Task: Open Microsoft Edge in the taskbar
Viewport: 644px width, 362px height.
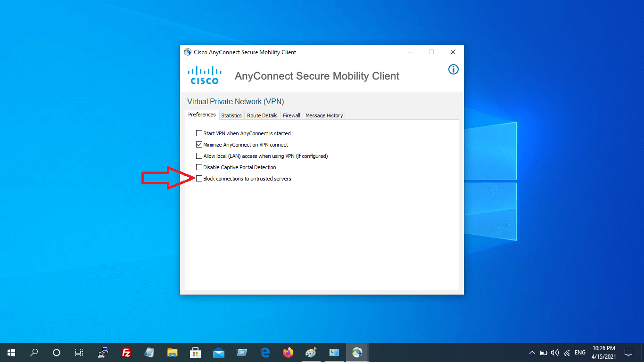Action: point(265,353)
